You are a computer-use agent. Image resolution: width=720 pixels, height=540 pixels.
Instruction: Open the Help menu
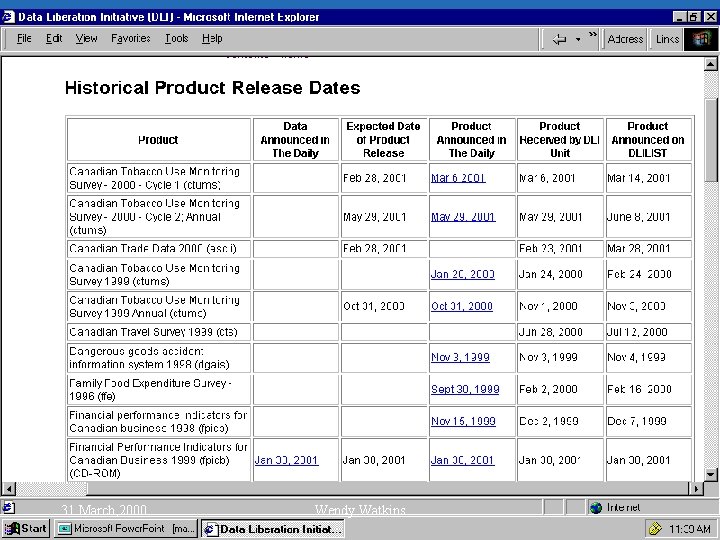tap(212, 39)
